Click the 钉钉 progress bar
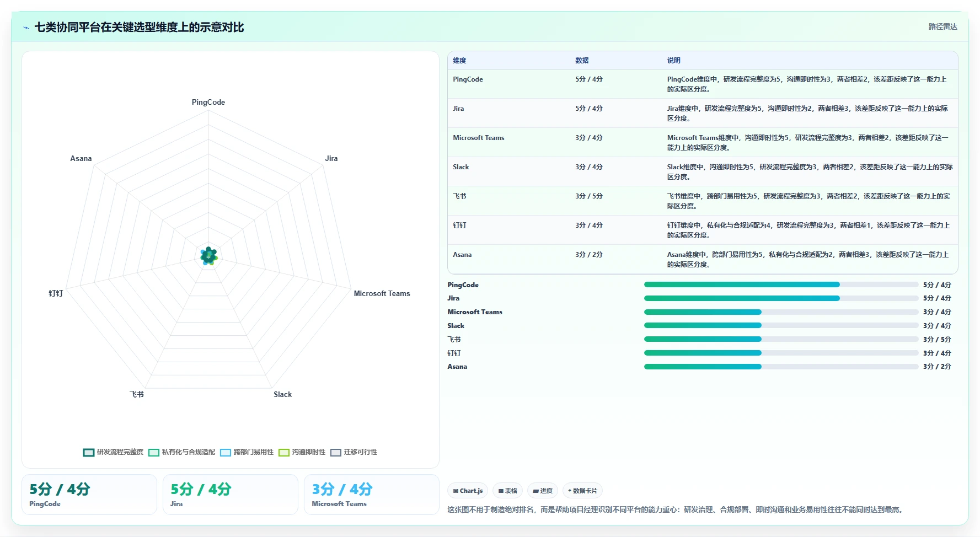The height and width of the screenshot is (537, 980). [781, 353]
